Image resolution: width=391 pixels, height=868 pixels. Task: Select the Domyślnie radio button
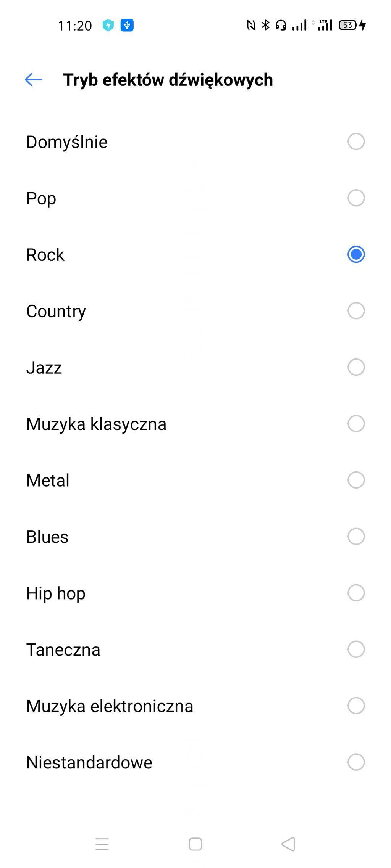point(356,141)
